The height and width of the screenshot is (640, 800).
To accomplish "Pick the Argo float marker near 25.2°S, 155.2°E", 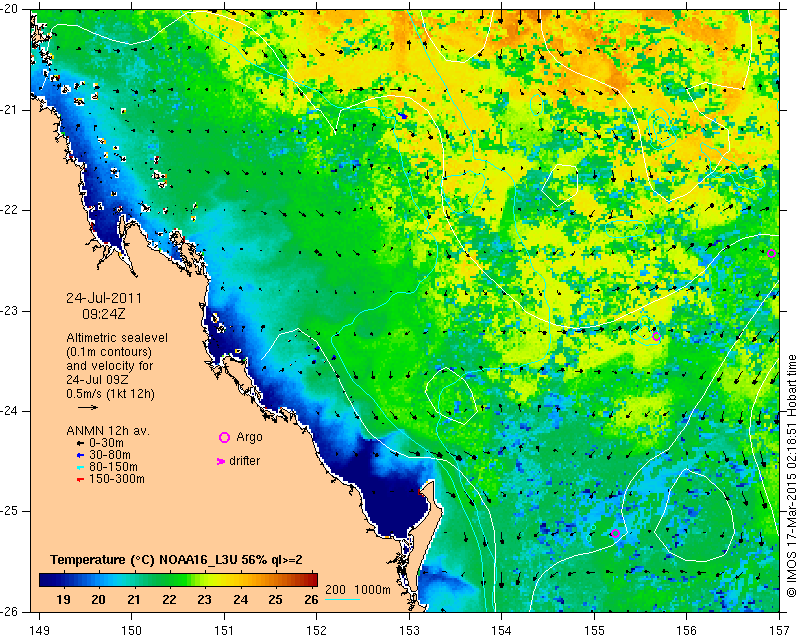I will click(x=615, y=533).
